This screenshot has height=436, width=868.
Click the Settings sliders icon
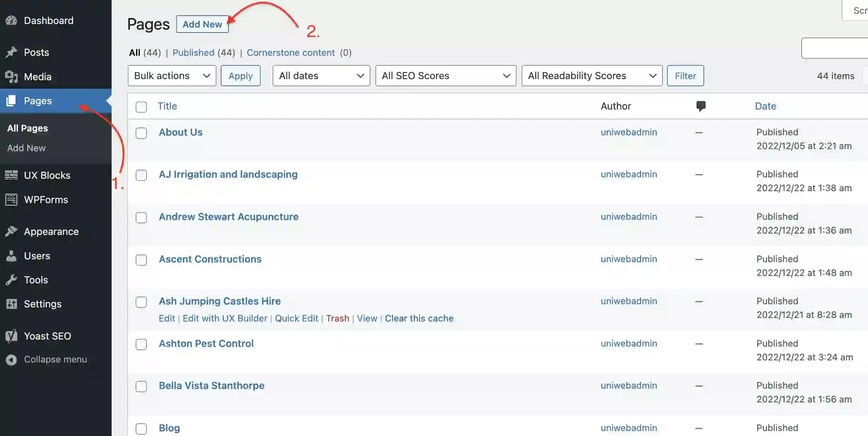(x=11, y=304)
